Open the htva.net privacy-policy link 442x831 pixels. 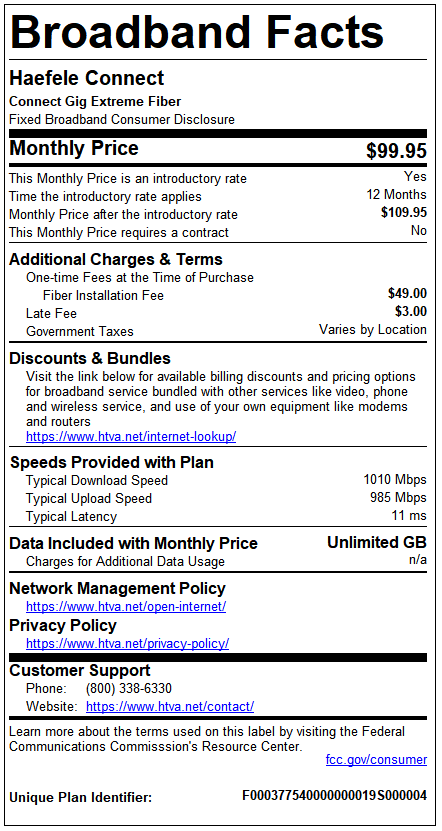click(128, 644)
